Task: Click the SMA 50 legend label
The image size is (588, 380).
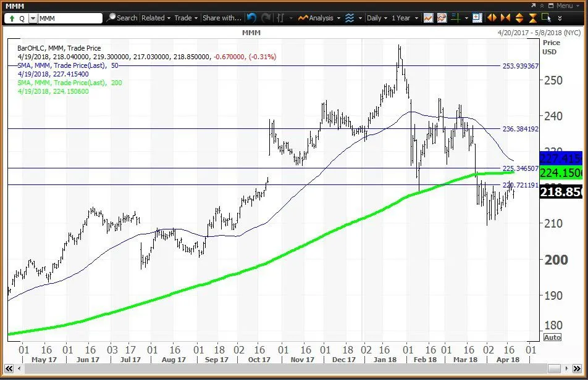Action: (x=68, y=65)
